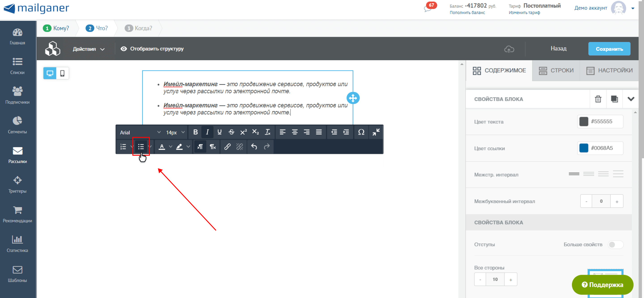Click the cloud upload icon
This screenshot has width=644, height=298.
click(x=509, y=49)
